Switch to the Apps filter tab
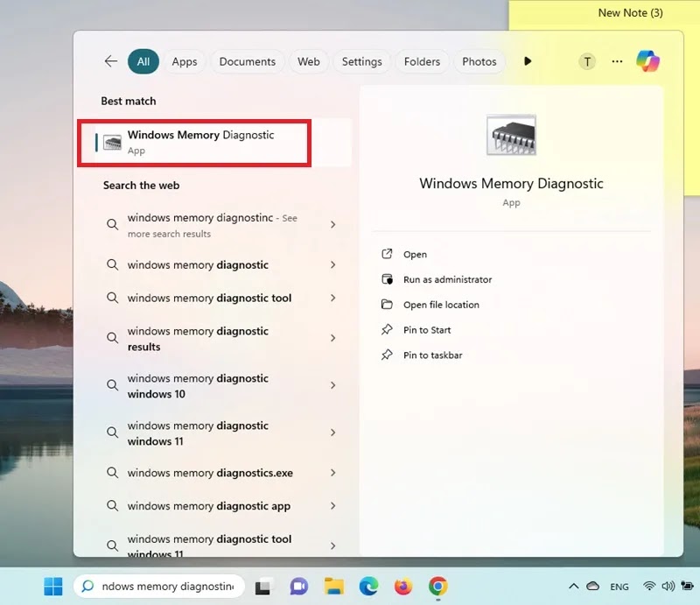Viewport: 700px width, 605px height. [185, 61]
